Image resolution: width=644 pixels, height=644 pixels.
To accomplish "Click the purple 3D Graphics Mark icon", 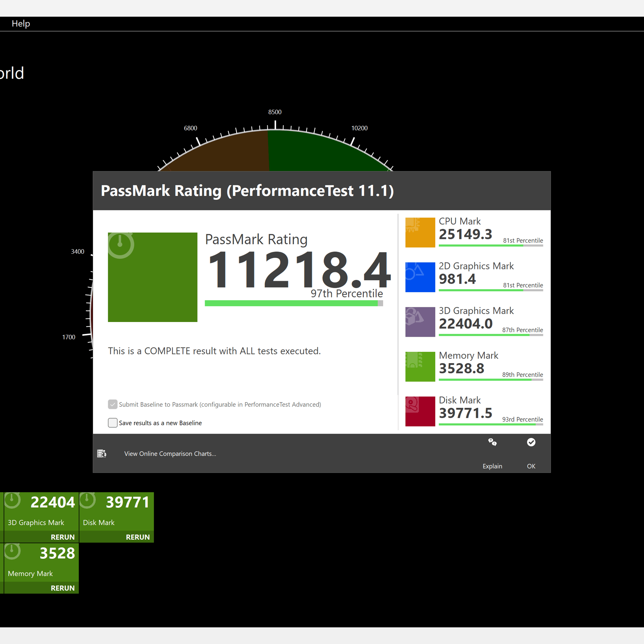I will click(420, 322).
